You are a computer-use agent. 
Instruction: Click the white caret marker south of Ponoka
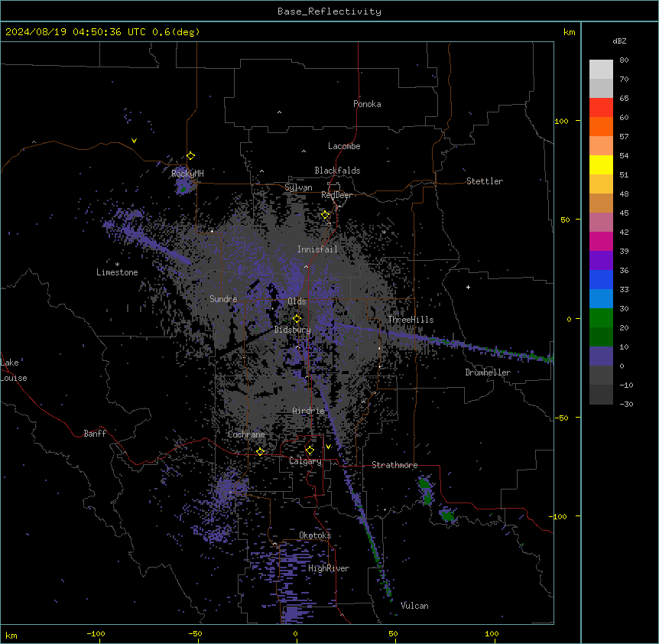[280, 112]
